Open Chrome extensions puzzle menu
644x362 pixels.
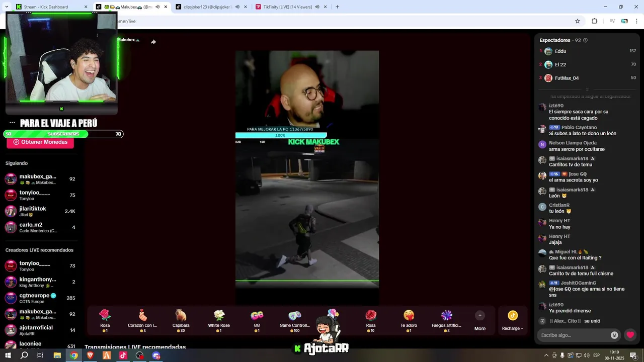[594, 21]
